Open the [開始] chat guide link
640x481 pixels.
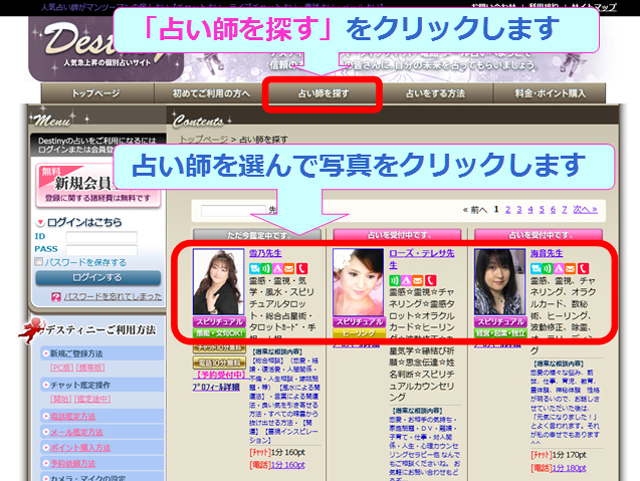tap(61, 399)
